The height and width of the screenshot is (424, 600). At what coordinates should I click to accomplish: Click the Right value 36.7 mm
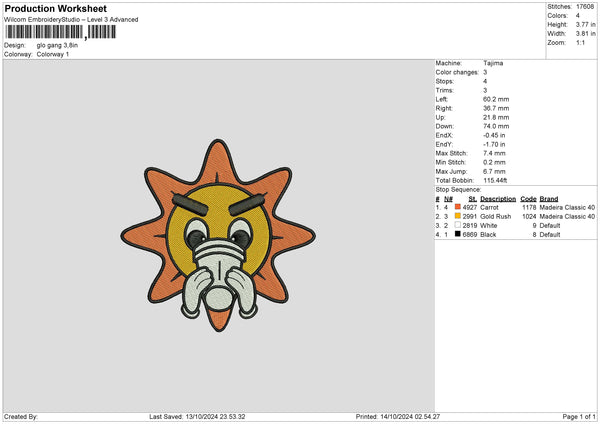click(496, 108)
